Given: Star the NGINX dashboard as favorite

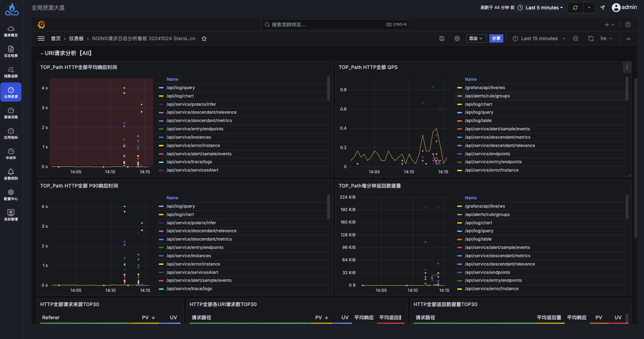Looking at the screenshot, I should (204, 38).
